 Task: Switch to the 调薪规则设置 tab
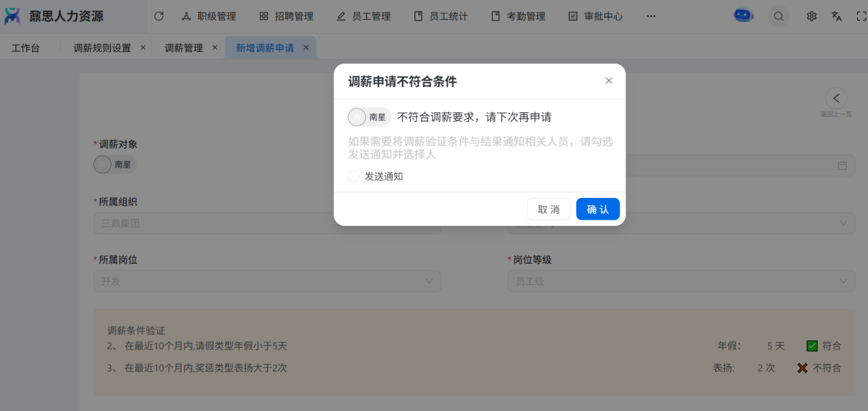tap(102, 48)
